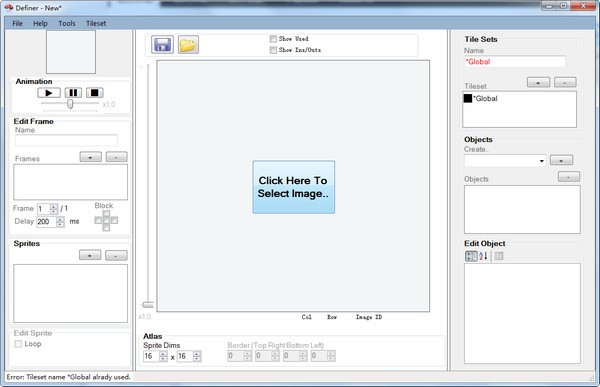Add a new frame with plus button

[90, 157]
